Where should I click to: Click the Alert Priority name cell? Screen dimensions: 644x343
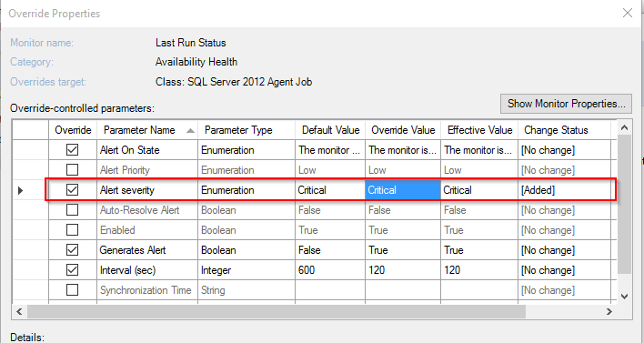[x=147, y=170]
